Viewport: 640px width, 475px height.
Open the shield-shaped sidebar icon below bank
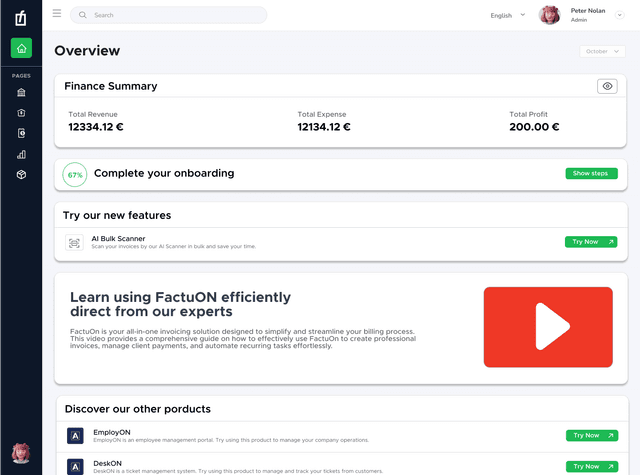pyautogui.click(x=21, y=113)
